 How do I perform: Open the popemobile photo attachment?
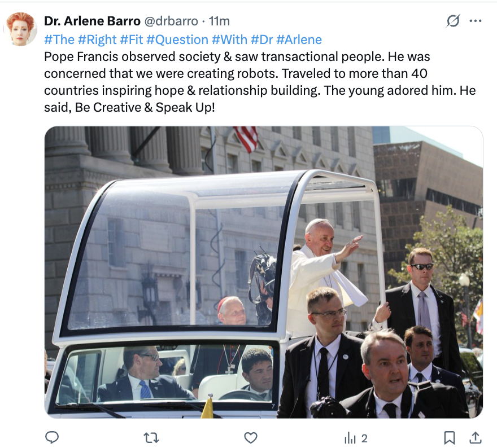pyautogui.click(x=264, y=273)
